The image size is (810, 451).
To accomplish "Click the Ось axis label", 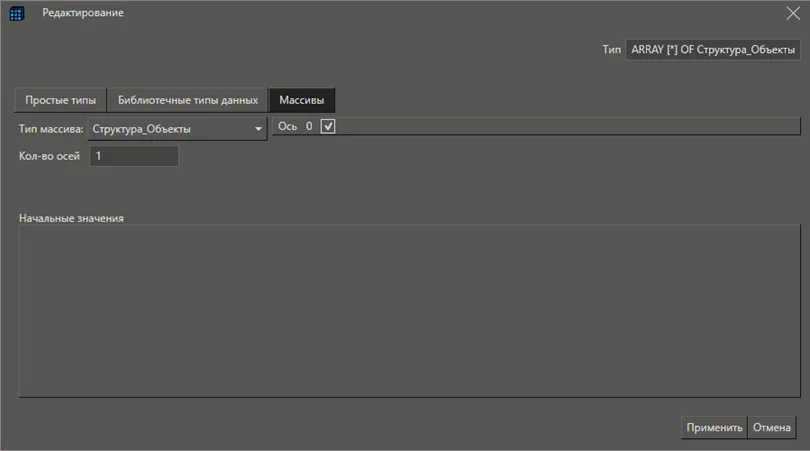I will pos(288,127).
